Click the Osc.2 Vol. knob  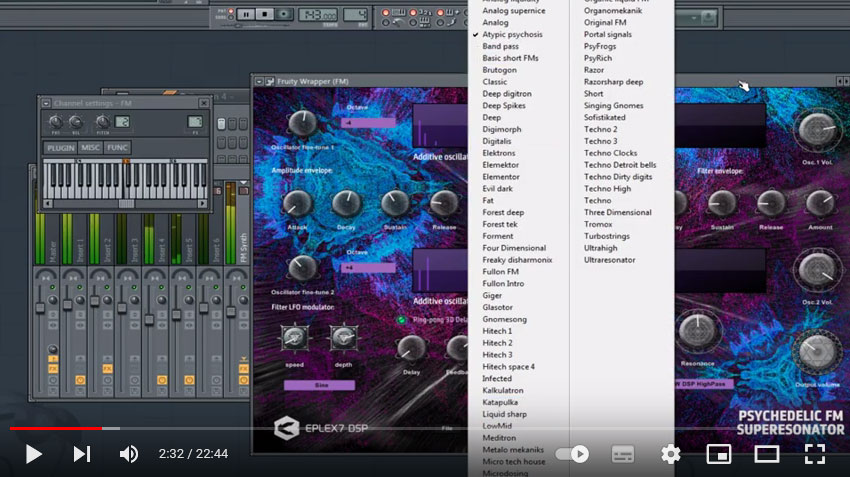pos(817,270)
